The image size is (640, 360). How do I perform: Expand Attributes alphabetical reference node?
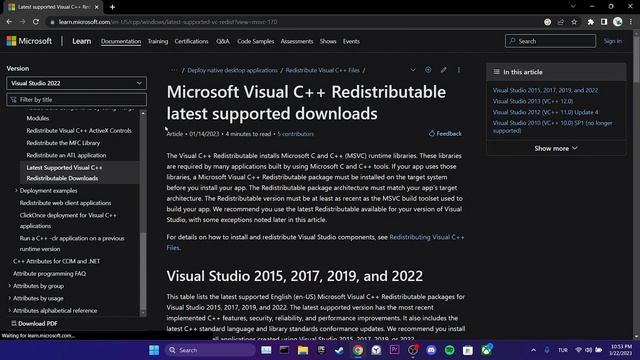[10, 310]
